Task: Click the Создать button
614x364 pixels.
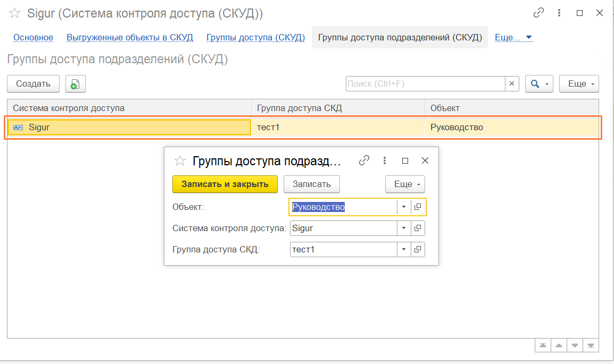Action: tap(33, 84)
